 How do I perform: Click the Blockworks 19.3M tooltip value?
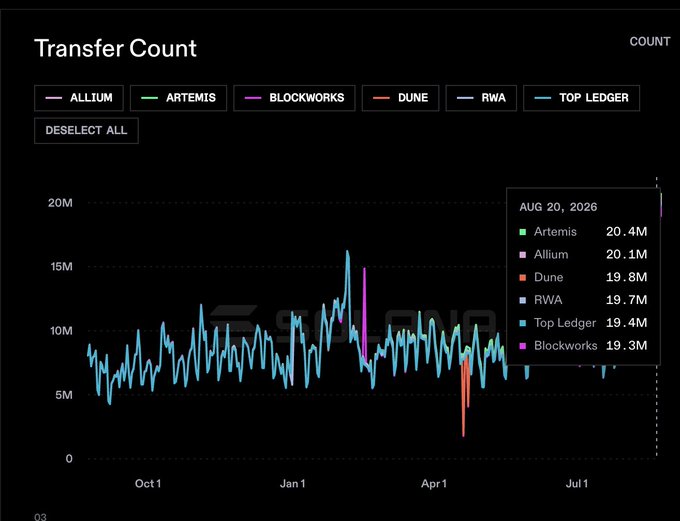pos(626,345)
